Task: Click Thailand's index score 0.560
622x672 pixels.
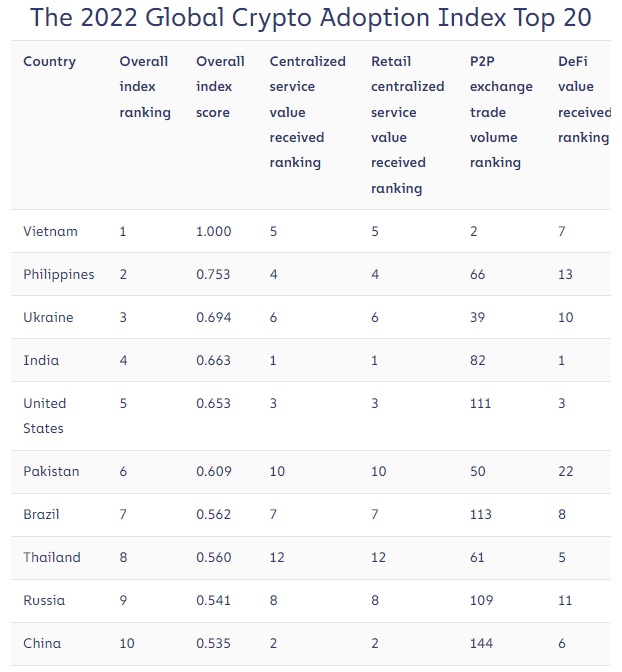Action: pyautogui.click(x=213, y=558)
